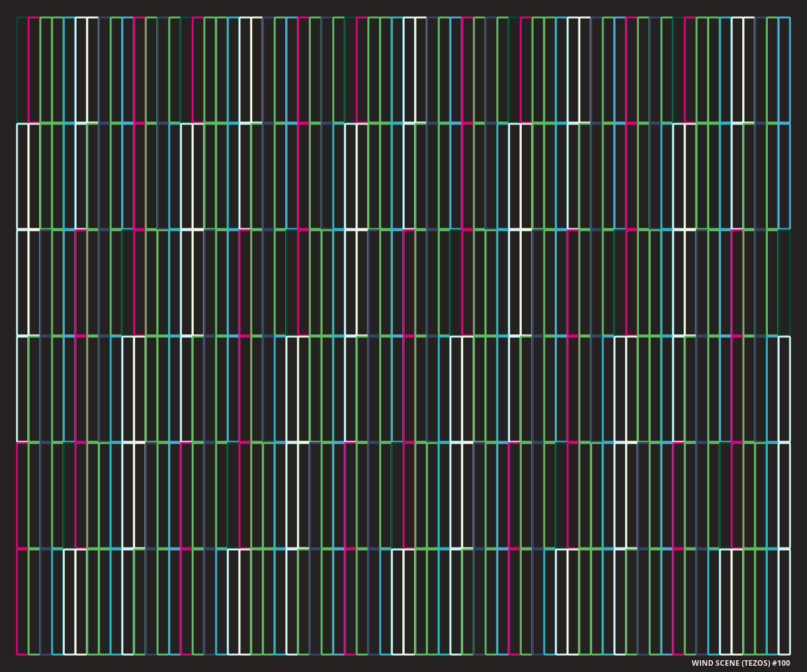Select green rectangle second from right, top row
This screenshot has width=807, height=672.
tap(772, 70)
